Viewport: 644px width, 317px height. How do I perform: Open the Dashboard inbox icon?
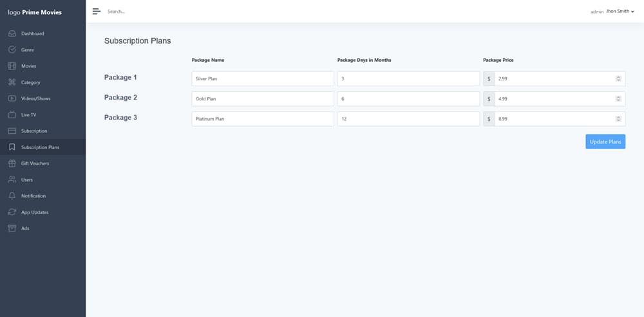(x=12, y=33)
